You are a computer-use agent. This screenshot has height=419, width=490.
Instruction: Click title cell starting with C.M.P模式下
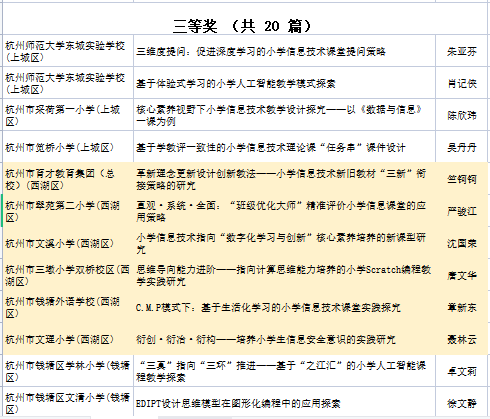[284, 307]
